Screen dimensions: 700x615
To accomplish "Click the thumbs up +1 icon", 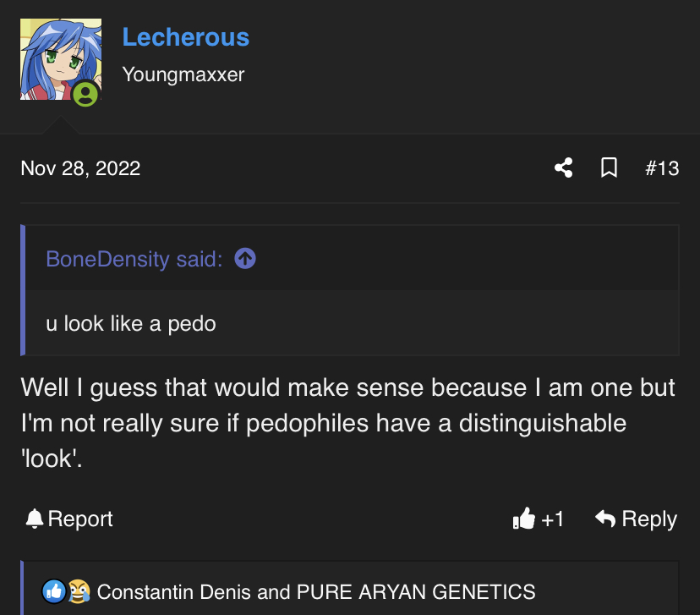I will pyautogui.click(x=524, y=518).
